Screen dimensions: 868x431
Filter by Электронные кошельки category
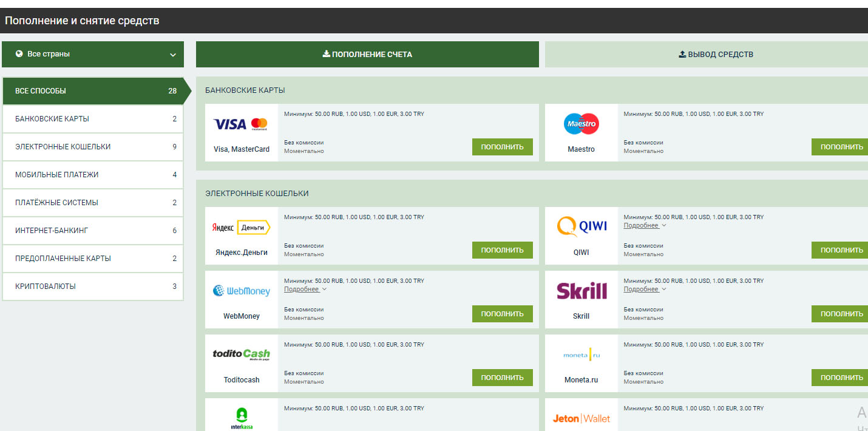point(93,147)
